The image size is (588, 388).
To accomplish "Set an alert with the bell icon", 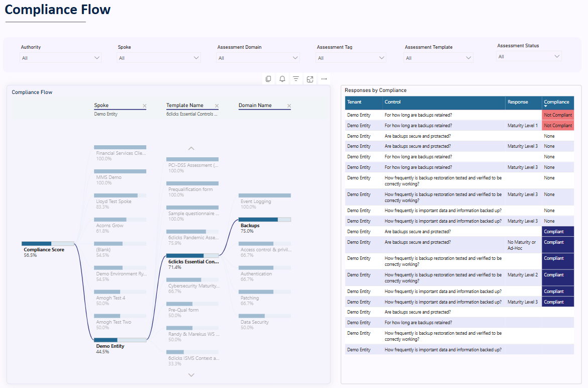I will (x=282, y=79).
